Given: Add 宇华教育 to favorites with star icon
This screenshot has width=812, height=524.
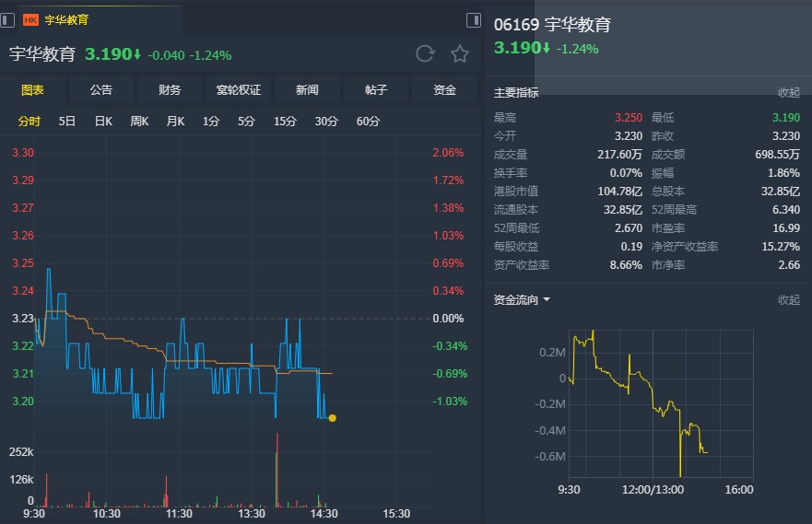Looking at the screenshot, I should [x=460, y=53].
